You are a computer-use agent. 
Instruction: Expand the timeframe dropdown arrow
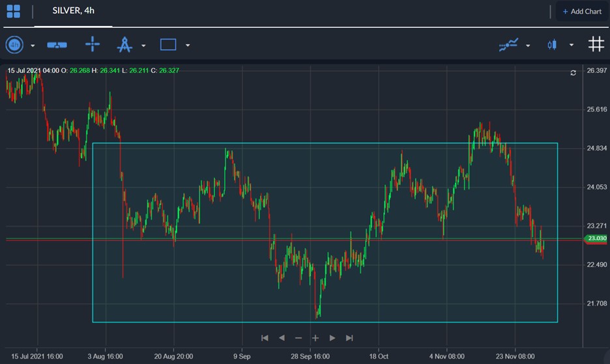33,46
